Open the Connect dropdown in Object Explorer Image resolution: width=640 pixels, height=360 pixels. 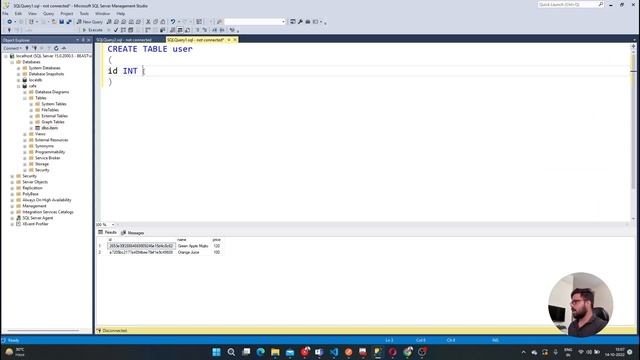coord(12,48)
